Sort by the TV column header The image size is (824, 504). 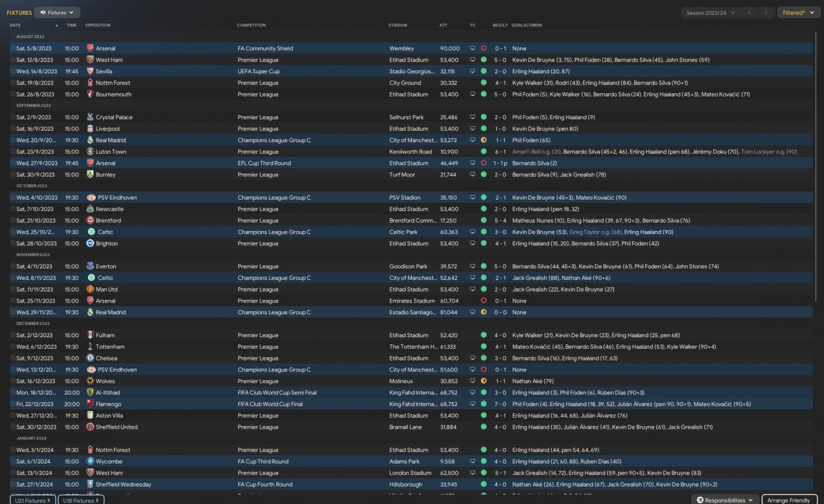473,25
